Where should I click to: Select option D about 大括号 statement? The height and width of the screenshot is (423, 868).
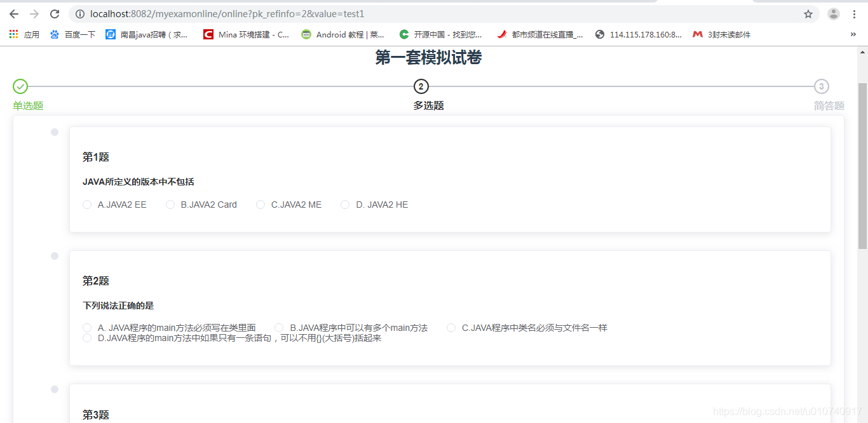pyautogui.click(x=233, y=338)
